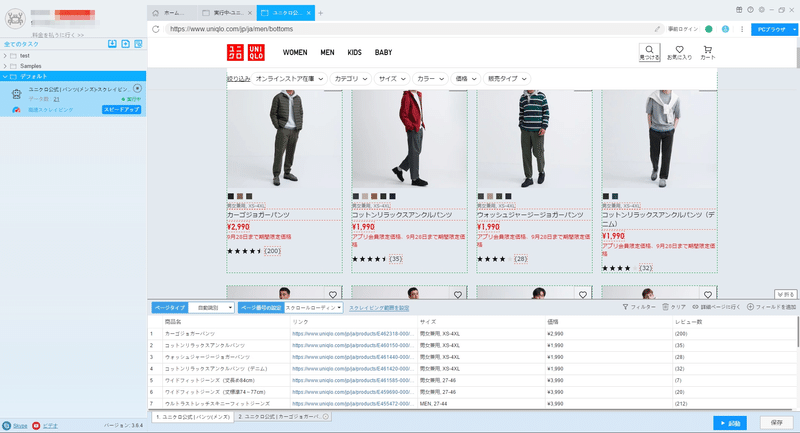Open the スクロールローディング paging dropdown
This screenshot has width=800, height=433.
313,308
